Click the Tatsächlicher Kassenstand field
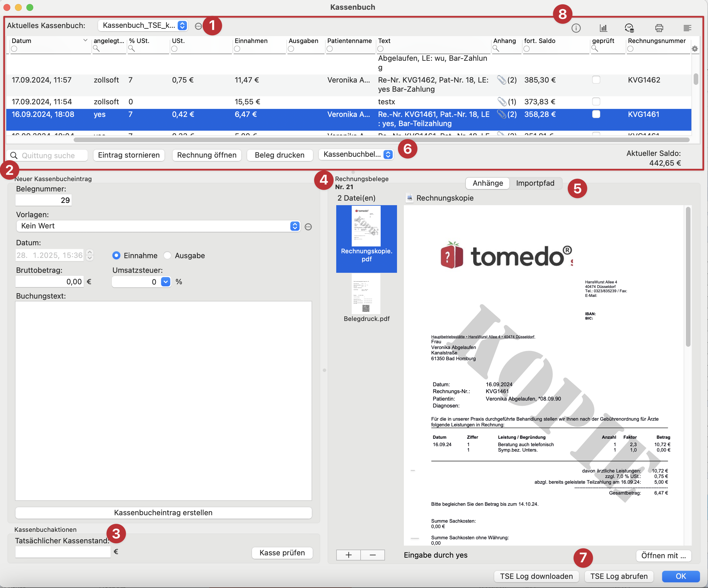The height and width of the screenshot is (588, 708). point(63,552)
